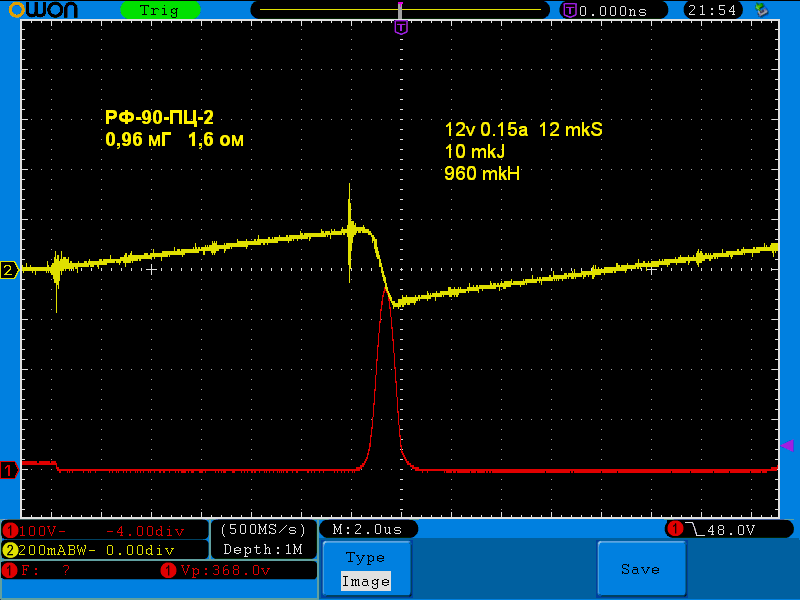Image resolution: width=800 pixels, height=600 pixels.
Task: Click the CH1 -4.00div offset readout
Action: click(x=145, y=531)
